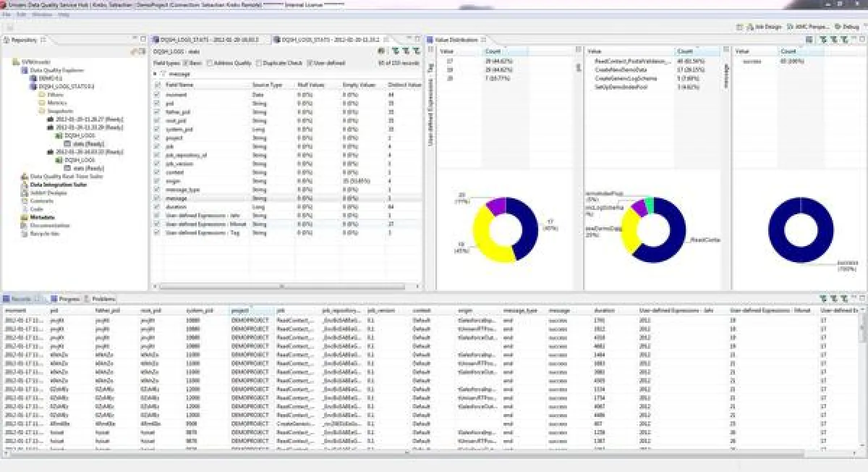This screenshot has width=868, height=472.
Task: Click the Job Design perspective icon
Action: [x=748, y=27]
